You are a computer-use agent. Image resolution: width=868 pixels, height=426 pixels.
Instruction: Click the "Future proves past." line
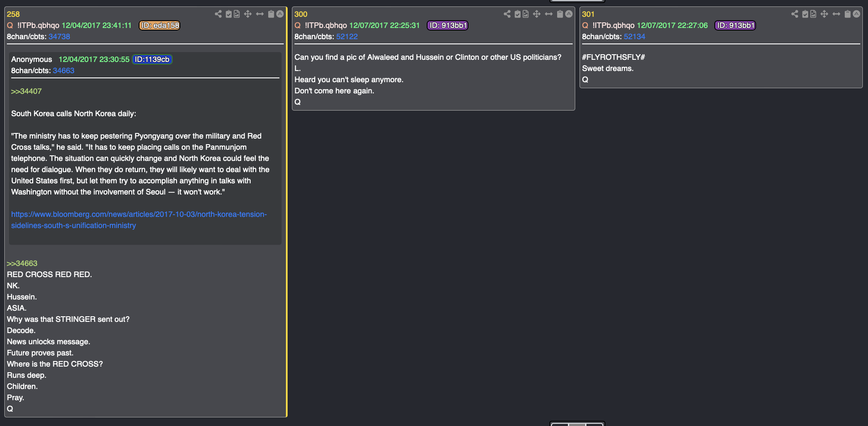(x=40, y=353)
